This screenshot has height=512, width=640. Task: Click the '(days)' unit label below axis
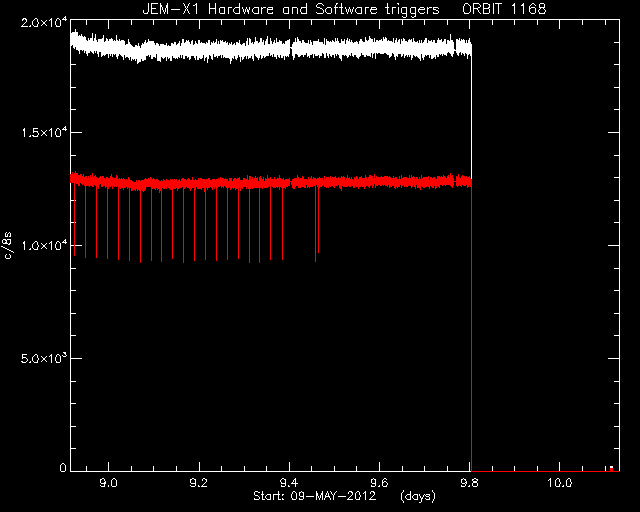418,496
